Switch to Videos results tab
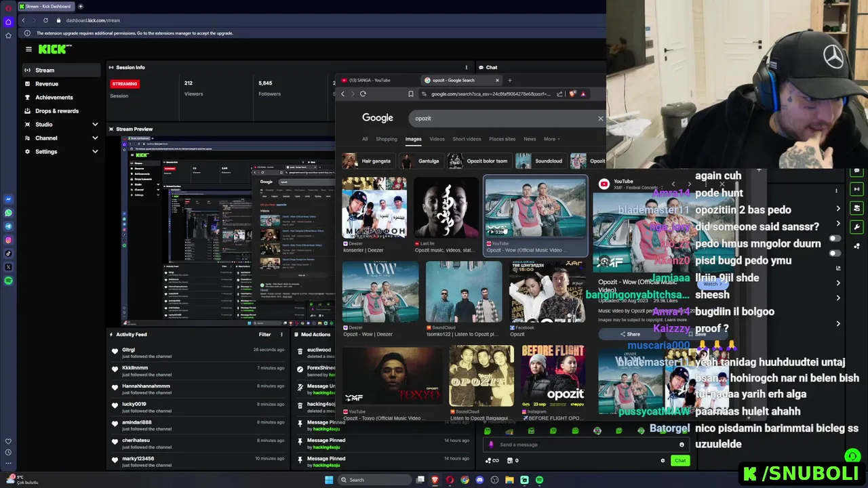This screenshot has width=868, height=488. pos(437,139)
